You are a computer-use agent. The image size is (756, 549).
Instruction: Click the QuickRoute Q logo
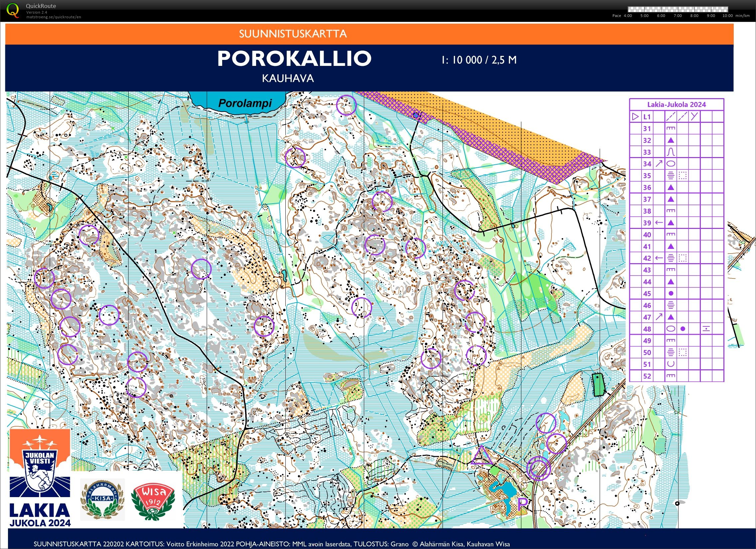(x=13, y=10)
